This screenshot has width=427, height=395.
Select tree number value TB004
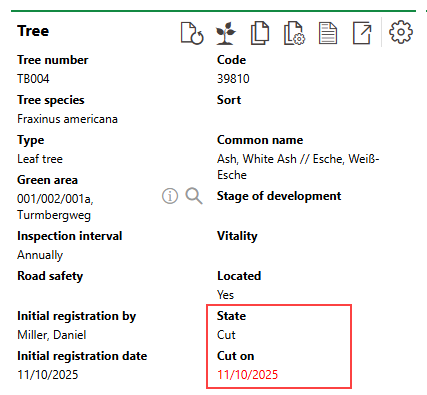33,79
